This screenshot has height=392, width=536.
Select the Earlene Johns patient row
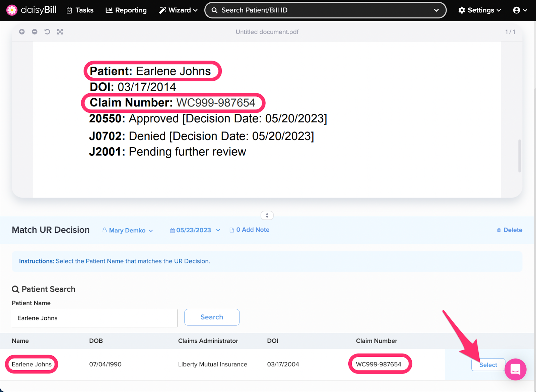click(x=488, y=365)
